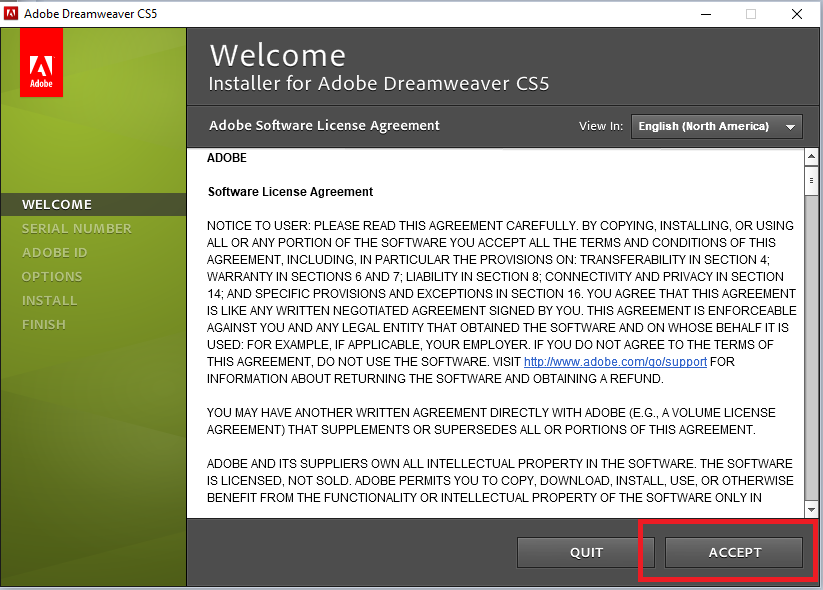Viewport: 823px width, 590px height.
Task: Go to the FINISH step
Action: 44,324
